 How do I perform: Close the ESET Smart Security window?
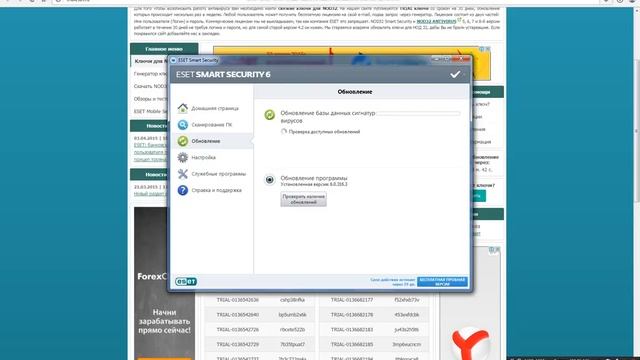click(461, 60)
